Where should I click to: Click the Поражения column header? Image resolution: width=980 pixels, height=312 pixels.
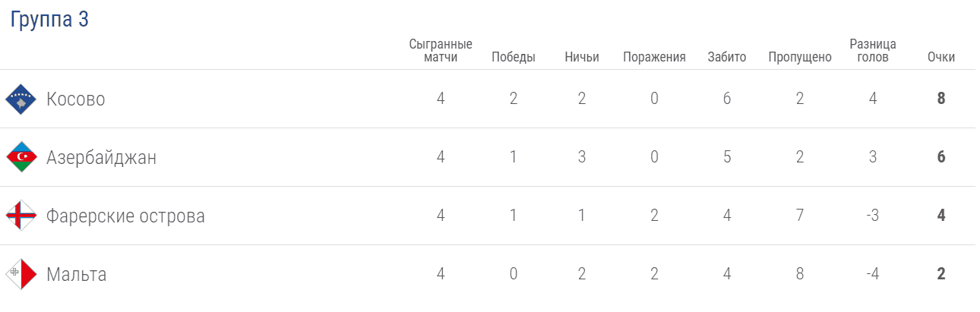654,58
